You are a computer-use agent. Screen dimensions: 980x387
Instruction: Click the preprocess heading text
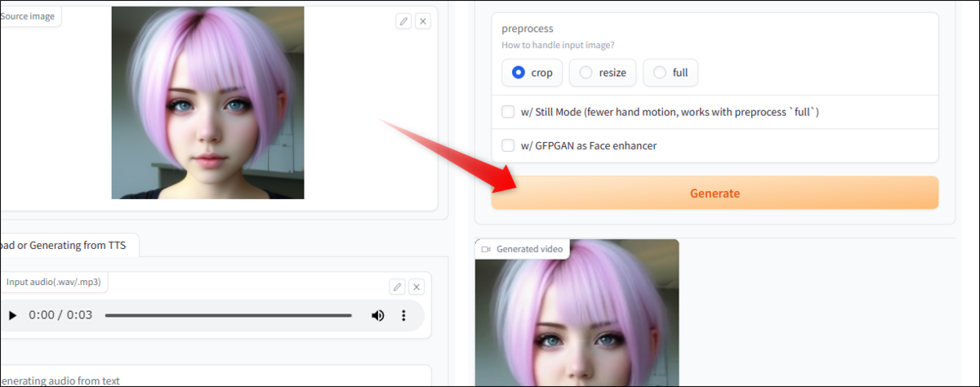coord(528,29)
